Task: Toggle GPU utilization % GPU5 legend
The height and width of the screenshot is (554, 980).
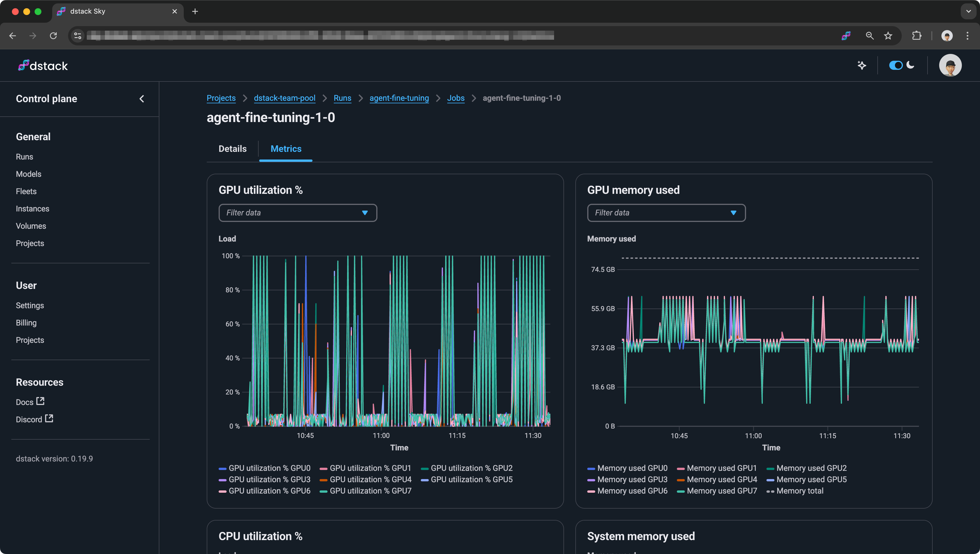Action: 467,479
